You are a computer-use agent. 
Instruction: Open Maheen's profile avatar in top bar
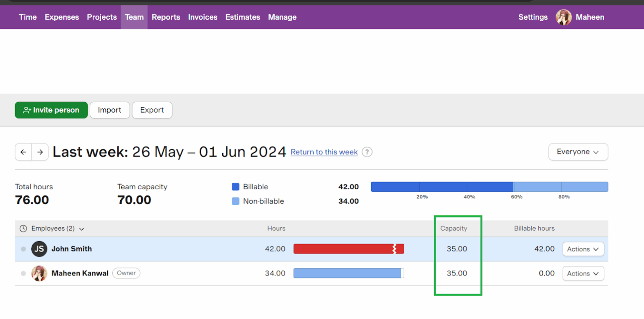(x=563, y=17)
